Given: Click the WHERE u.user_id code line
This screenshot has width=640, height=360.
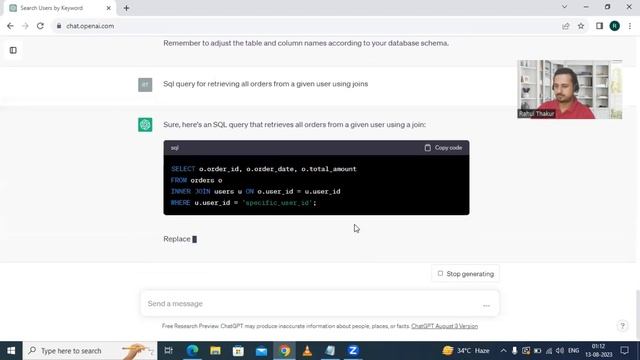Looking at the screenshot, I should [243, 202].
